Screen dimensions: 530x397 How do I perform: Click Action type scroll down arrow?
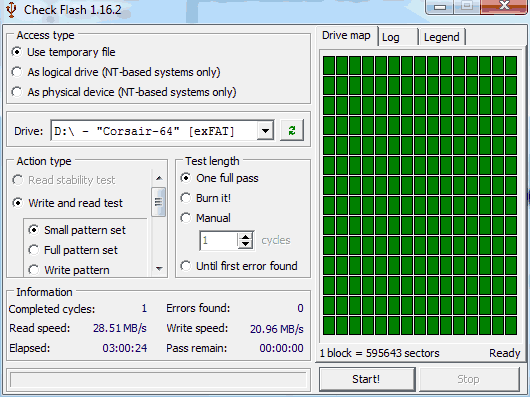click(x=159, y=269)
